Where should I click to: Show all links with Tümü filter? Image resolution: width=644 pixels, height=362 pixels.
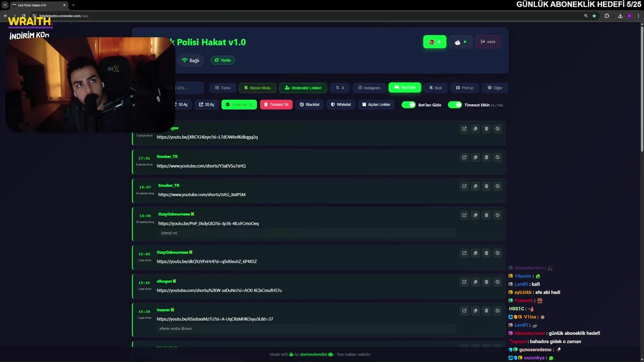click(222, 88)
